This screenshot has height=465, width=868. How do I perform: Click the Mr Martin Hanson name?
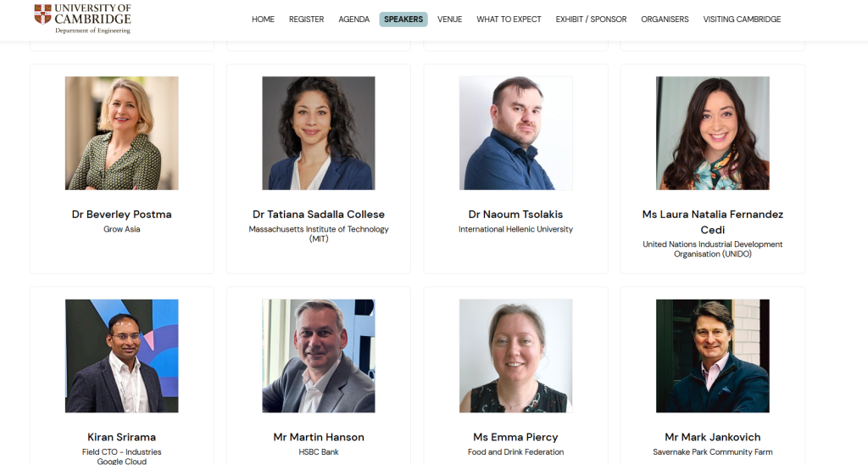319,437
